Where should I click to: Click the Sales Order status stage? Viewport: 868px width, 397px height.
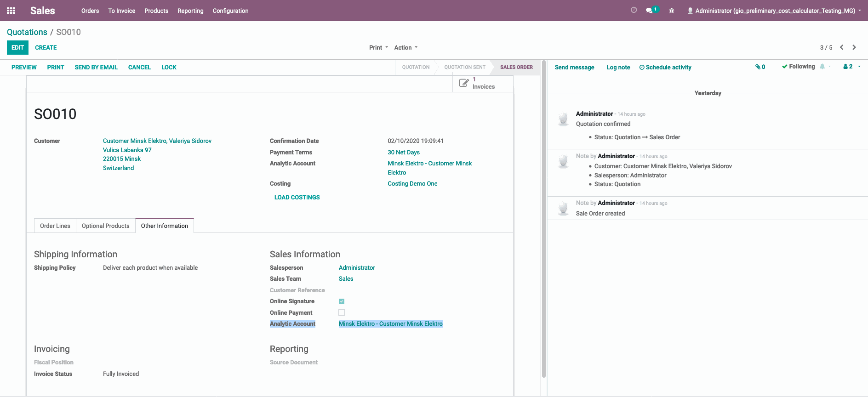pyautogui.click(x=516, y=67)
